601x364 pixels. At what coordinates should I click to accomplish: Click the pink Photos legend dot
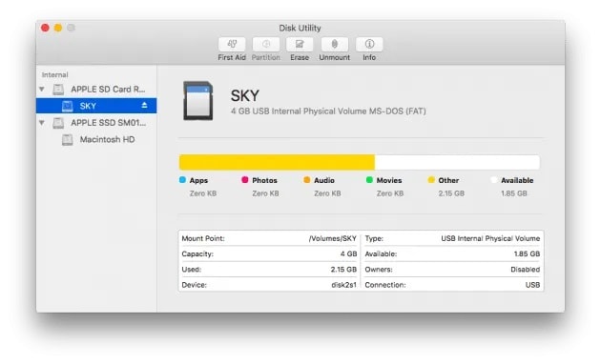[245, 180]
